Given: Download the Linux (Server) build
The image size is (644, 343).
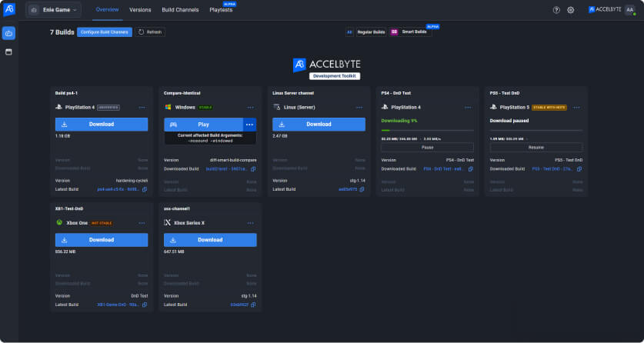Looking at the screenshot, I should point(319,125).
